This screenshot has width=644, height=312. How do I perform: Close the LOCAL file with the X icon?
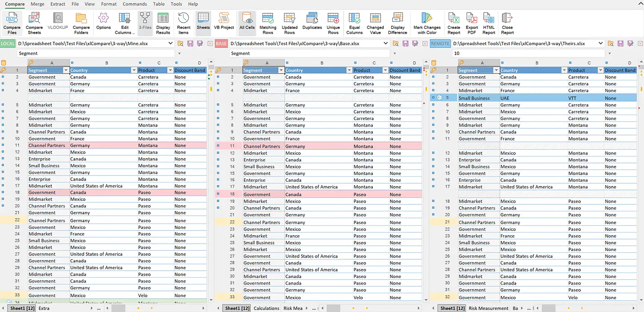pyautogui.click(x=210, y=44)
